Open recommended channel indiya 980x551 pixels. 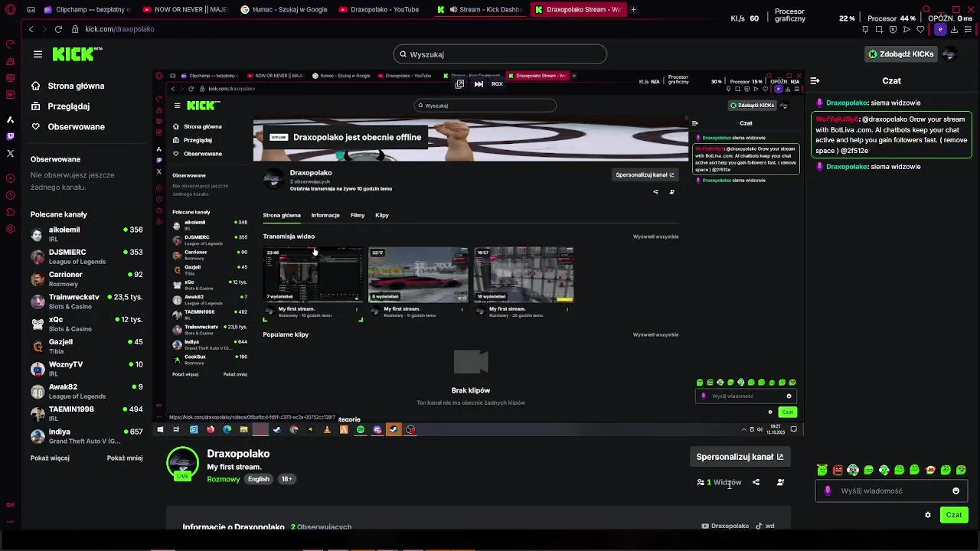[x=87, y=436]
